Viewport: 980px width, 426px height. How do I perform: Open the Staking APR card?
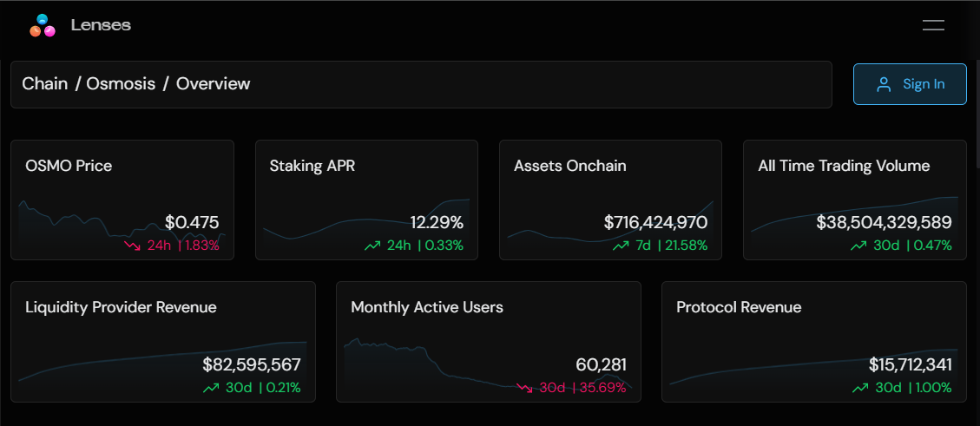366,200
